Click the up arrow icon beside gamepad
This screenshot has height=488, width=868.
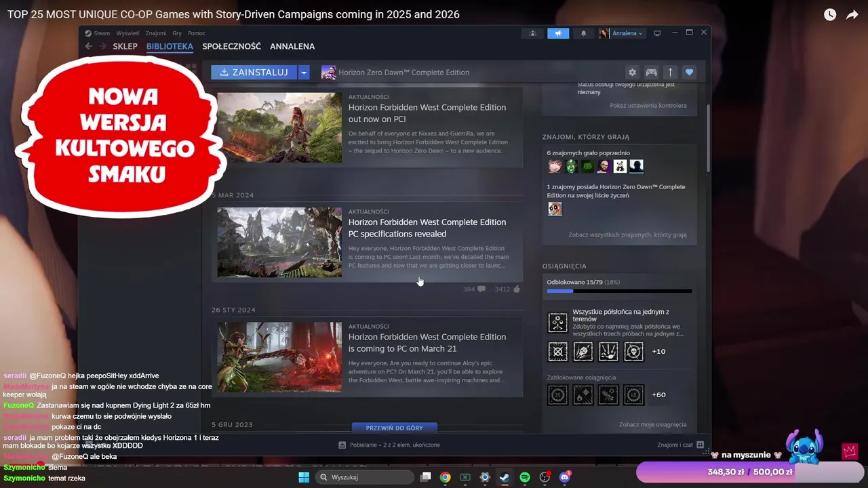[x=670, y=73]
